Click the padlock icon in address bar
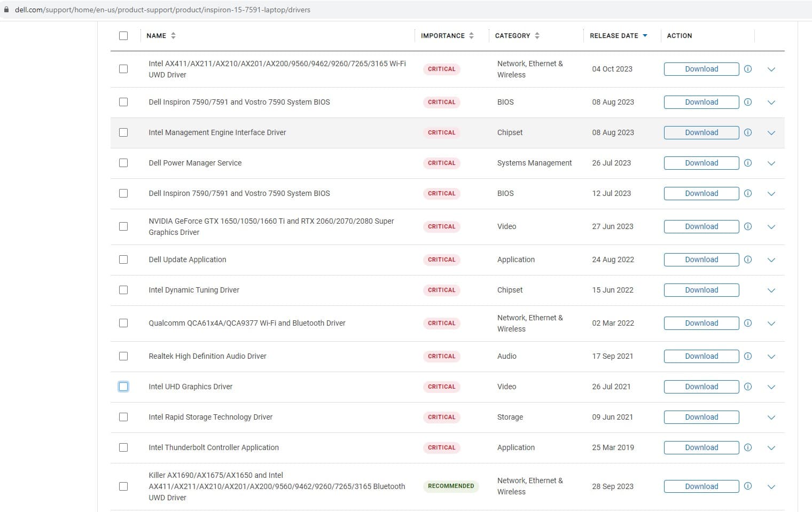812x512 pixels. pyautogui.click(x=6, y=10)
